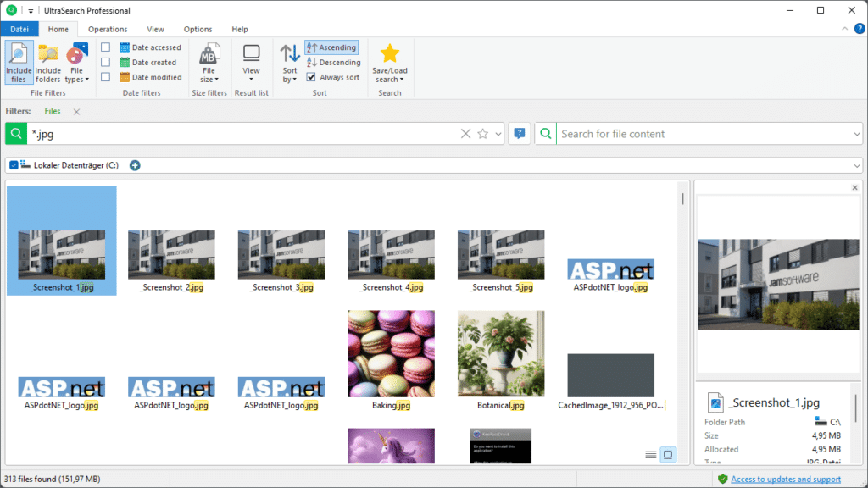Viewport: 868px width, 488px height.
Task: Toggle the Always sort checkbox
Action: pyautogui.click(x=311, y=77)
